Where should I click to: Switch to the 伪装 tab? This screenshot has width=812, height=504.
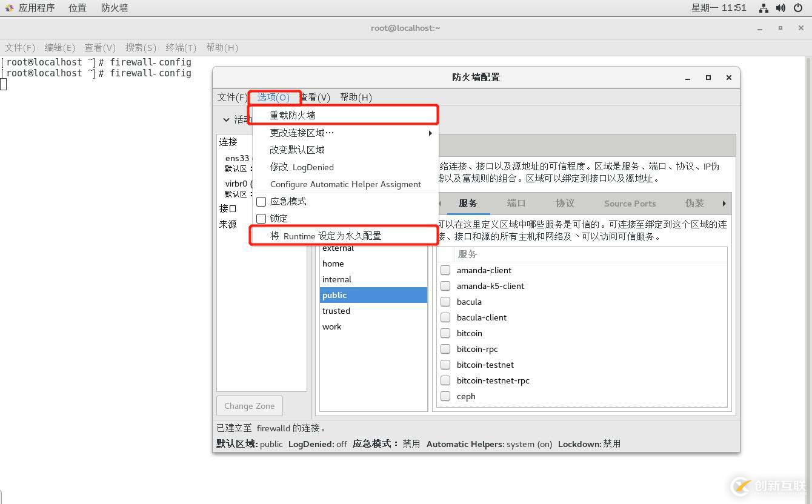[694, 204]
